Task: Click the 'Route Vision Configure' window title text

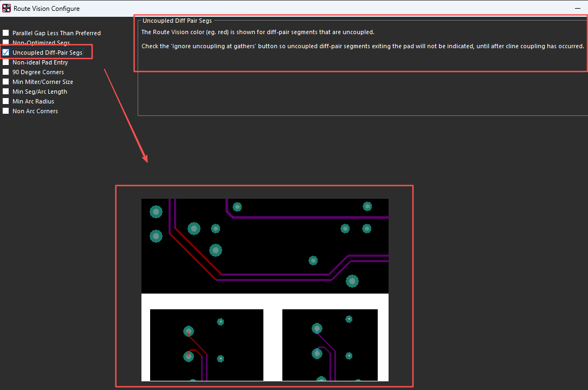Action: pyautogui.click(x=47, y=8)
